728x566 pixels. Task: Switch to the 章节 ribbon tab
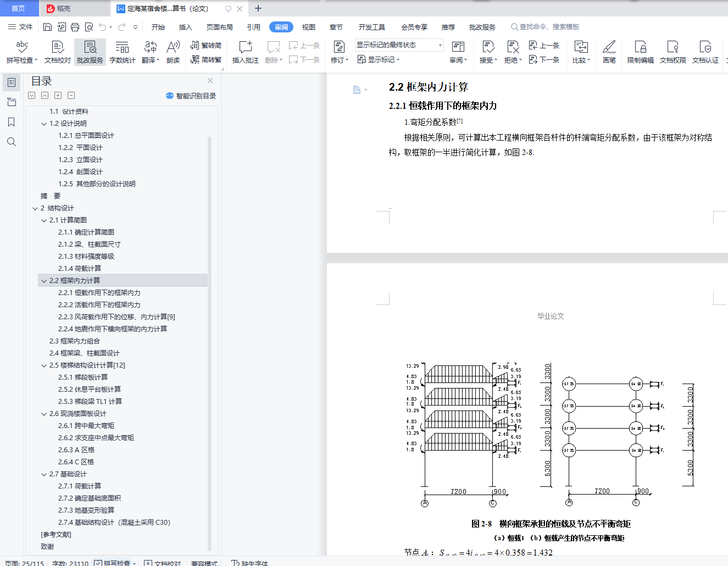336,27
